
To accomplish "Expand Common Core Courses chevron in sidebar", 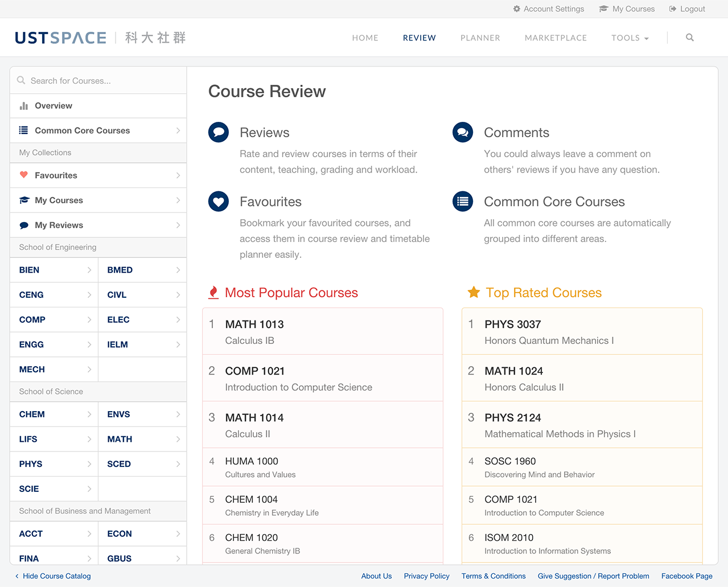I will pos(178,130).
